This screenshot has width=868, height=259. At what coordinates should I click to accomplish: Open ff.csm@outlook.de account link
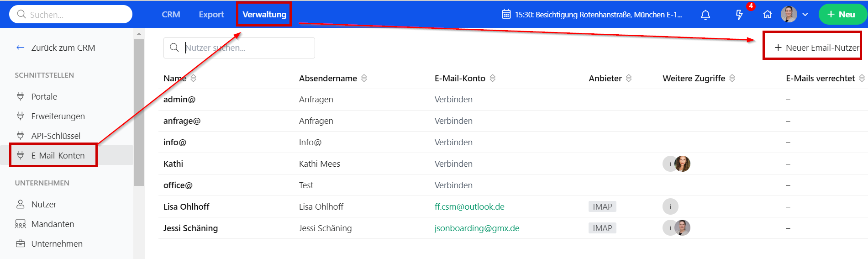pyautogui.click(x=469, y=206)
